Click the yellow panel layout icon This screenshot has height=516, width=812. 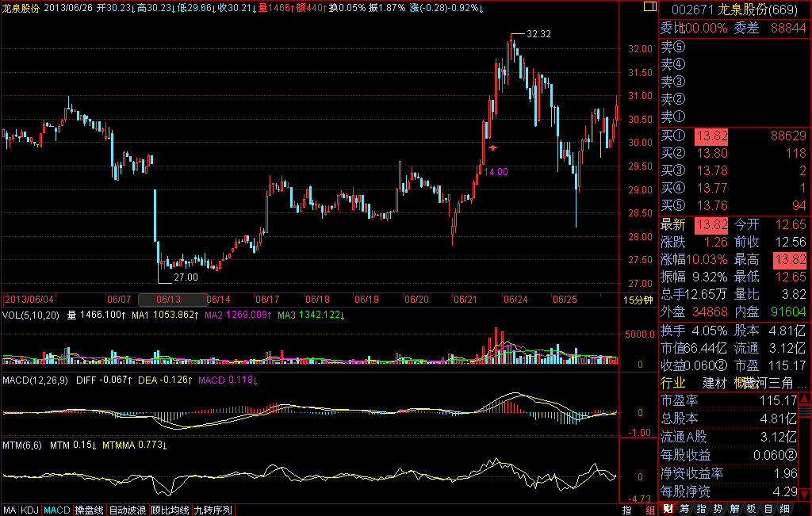(652, 8)
